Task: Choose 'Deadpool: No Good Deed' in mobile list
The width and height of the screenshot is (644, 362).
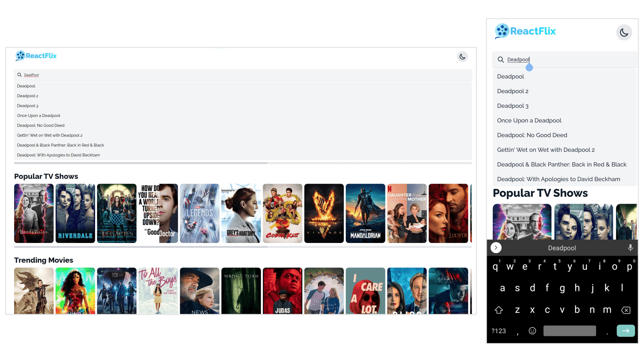Action: (x=565, y=135)
